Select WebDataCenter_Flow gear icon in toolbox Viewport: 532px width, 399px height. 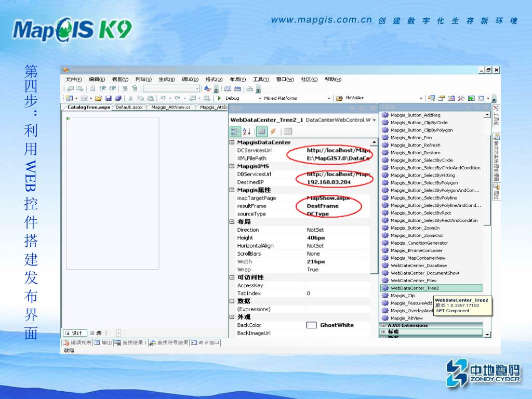pyautogui.click(x=385, y=280)
